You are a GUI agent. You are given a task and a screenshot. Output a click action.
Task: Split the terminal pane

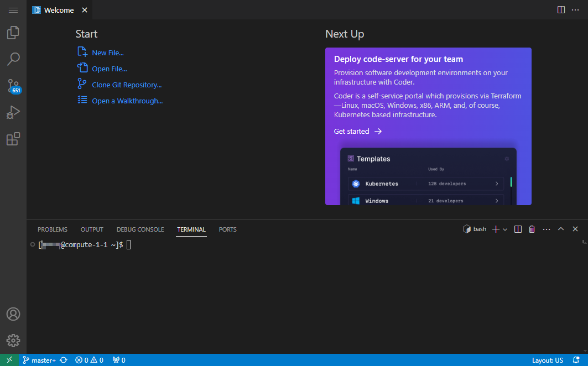[518, 229]
